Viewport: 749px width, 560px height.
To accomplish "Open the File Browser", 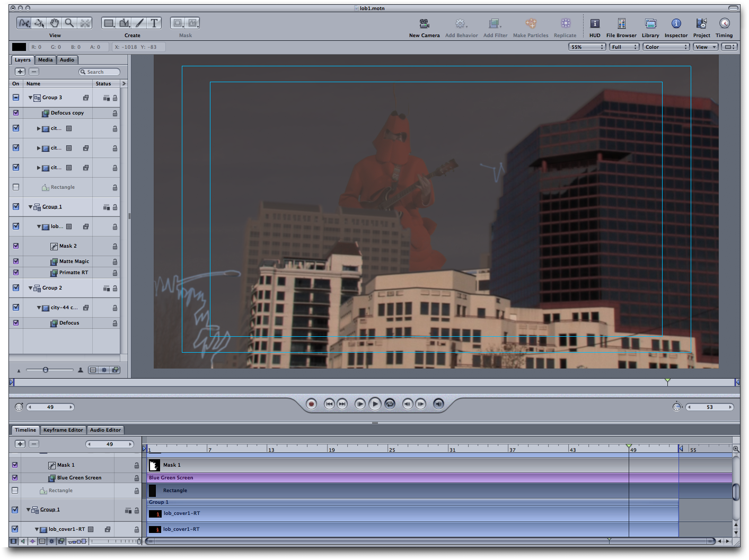I will 621,24.
